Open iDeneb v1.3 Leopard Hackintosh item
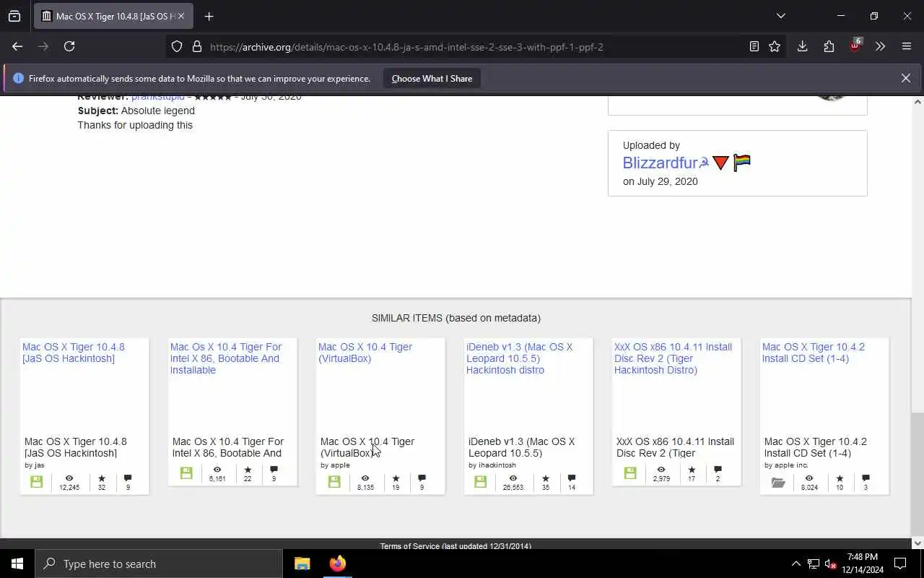The height and width of the screenshot is (578, 924). pyautogui.click(x=519, y=358)
